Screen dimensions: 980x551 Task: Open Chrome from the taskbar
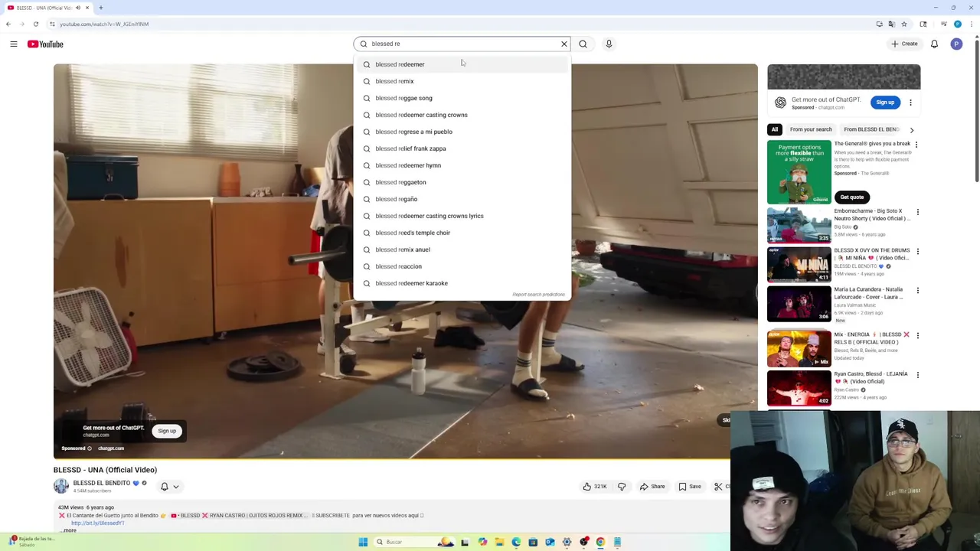click(x=600, y=542)
